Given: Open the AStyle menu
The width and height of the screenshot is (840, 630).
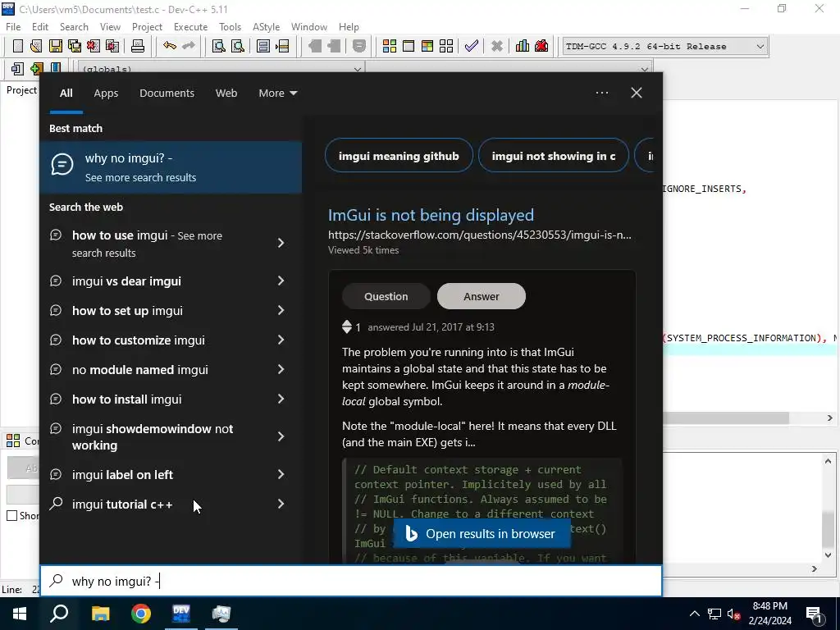Looking at the screenshot, I should point(267,27).
